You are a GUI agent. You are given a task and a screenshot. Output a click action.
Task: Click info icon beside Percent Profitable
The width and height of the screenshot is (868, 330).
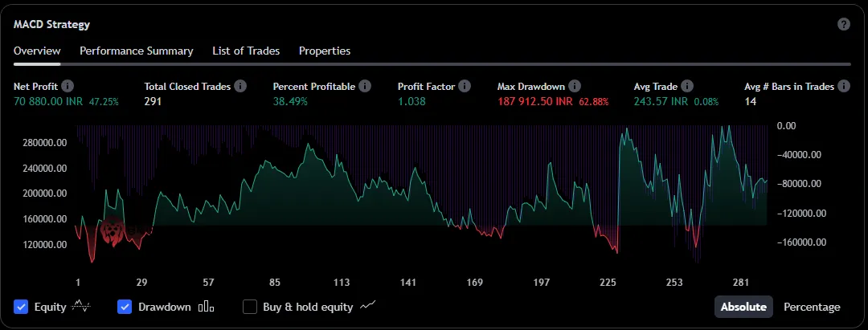coord(365,86)
